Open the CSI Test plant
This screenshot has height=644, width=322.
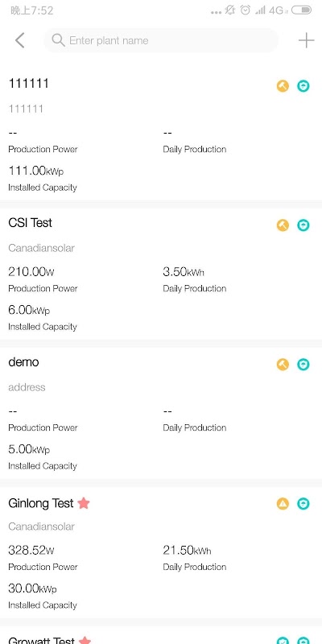[x=161, y=274]
